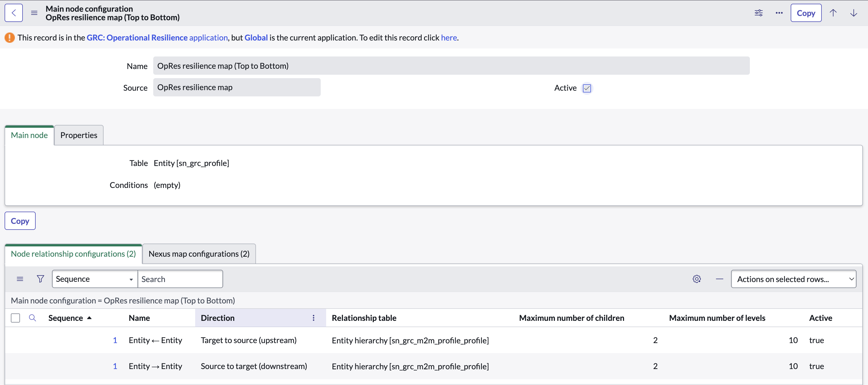Click the 'Entity ← Entity' name cell

coord(155,340)
